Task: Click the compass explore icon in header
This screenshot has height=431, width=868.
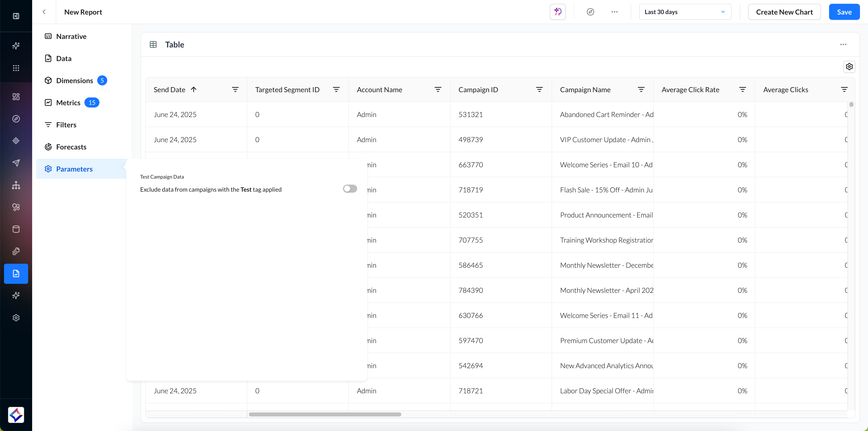Action: 590,12
